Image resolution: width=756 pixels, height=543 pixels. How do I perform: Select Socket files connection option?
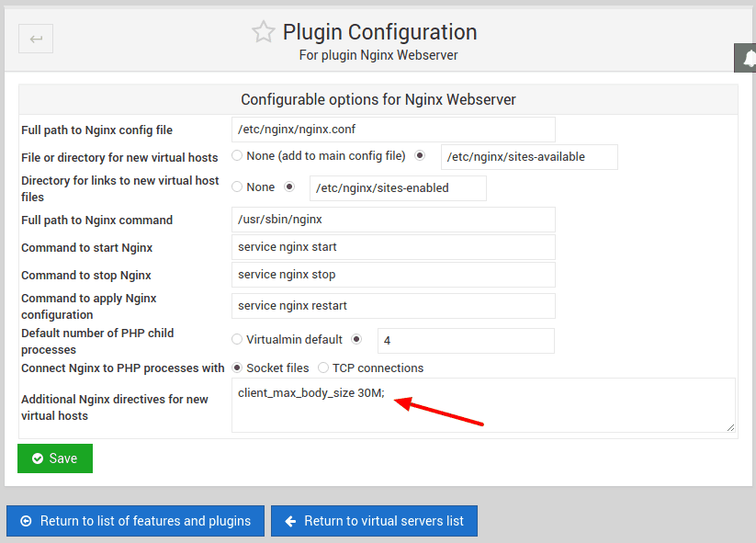237,368
